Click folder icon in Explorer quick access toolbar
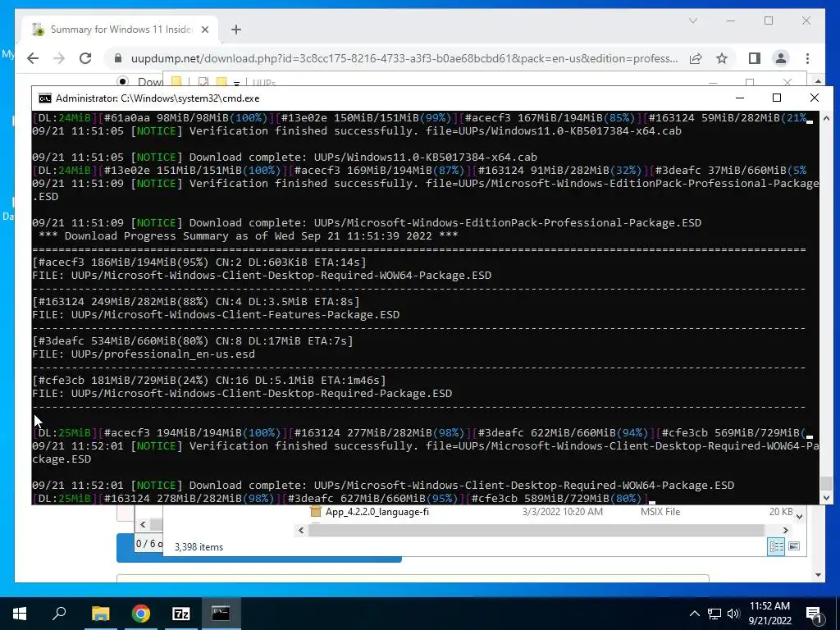Image resolution: width=840 pixels, height=630 pixels. [x=176, y=82]
